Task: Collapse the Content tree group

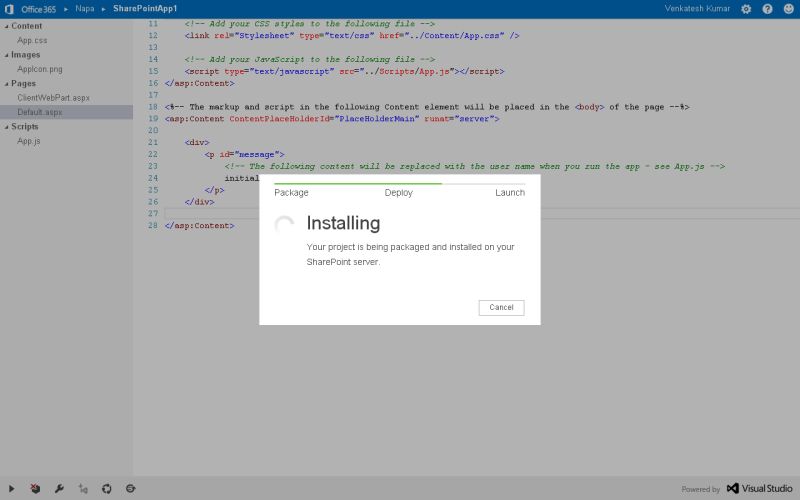Action: tap(7, 26)
